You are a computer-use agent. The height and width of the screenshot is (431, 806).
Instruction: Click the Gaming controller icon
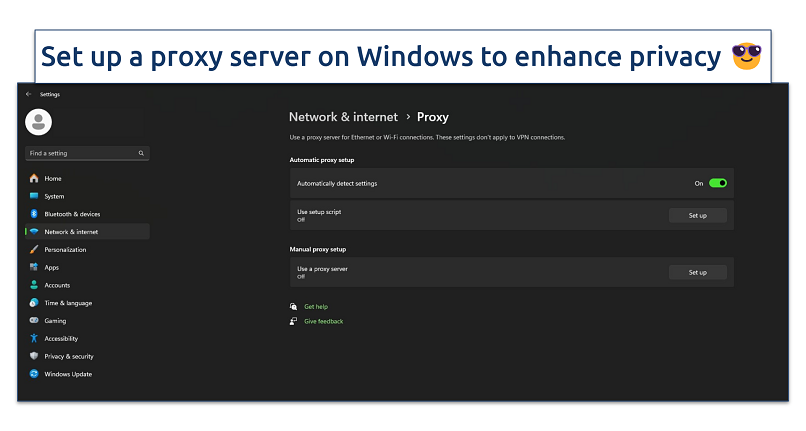[x=34, y=320]
